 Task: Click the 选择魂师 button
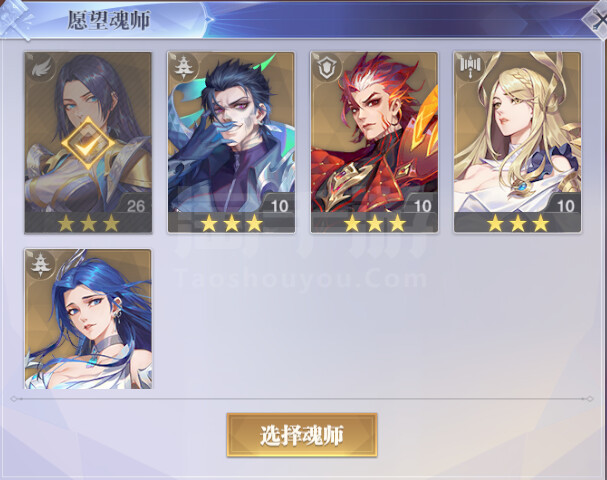click(302, 435)
